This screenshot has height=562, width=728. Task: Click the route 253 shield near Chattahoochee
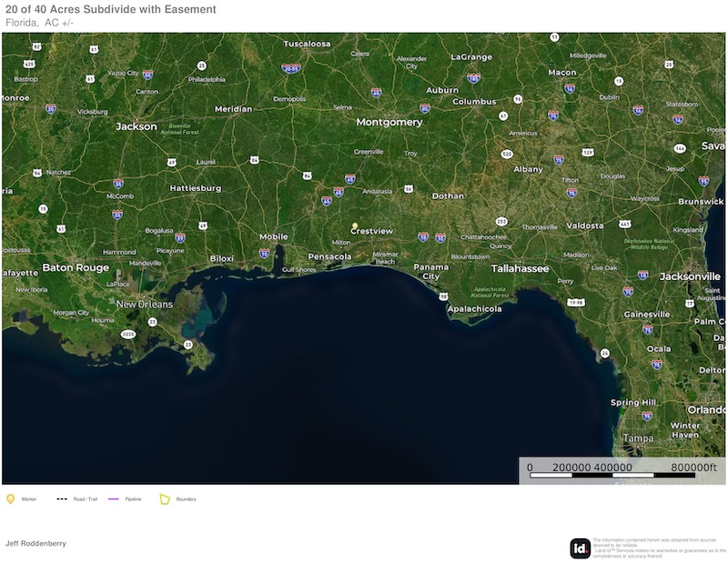[500, 221]
